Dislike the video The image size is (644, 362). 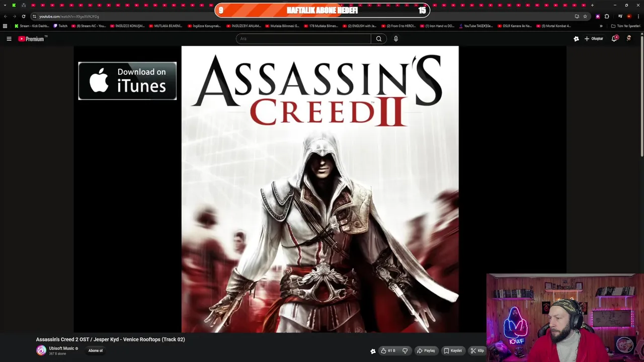[x=405, y=351]
